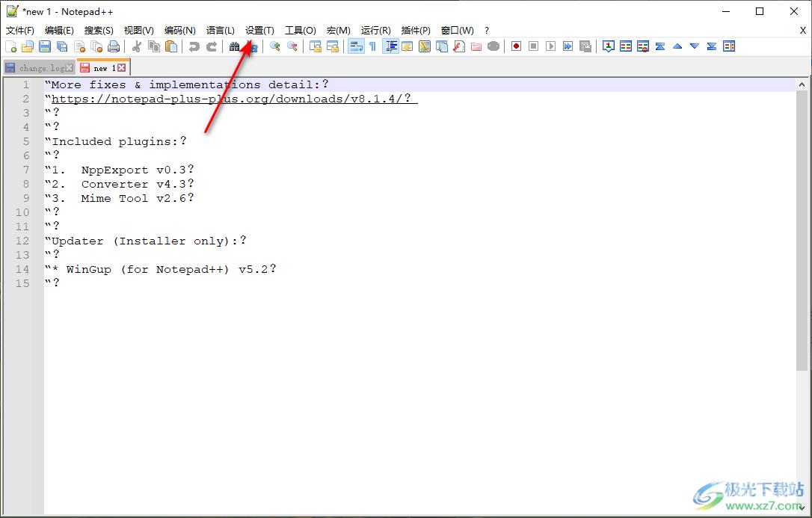Image resolution: width=812 pixels, height=518 pixels.
Task: Create a new document with the New icon
Action: click(10, 46)
